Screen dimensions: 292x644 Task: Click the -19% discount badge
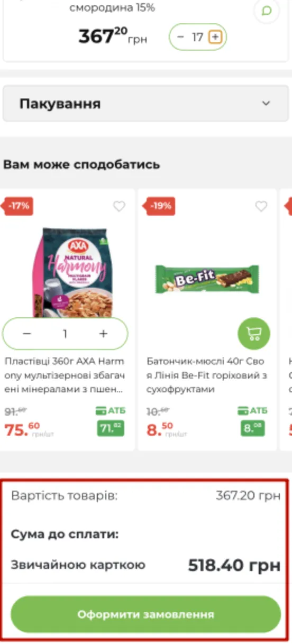point(161,206)
